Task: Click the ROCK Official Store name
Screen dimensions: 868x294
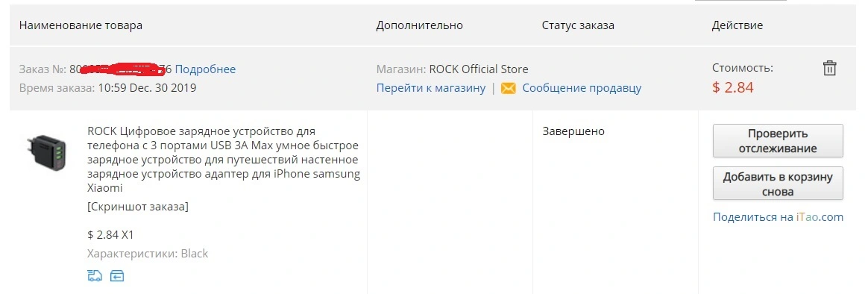Action: point(478,69)
